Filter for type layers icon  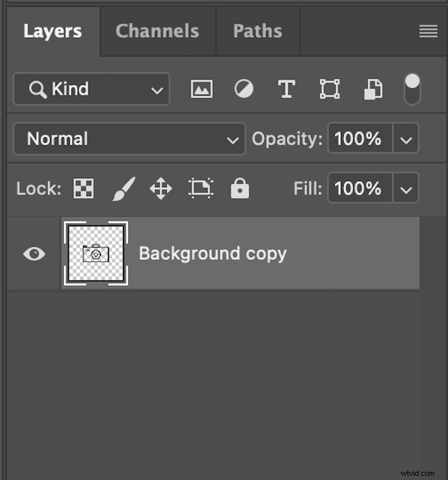286,89
